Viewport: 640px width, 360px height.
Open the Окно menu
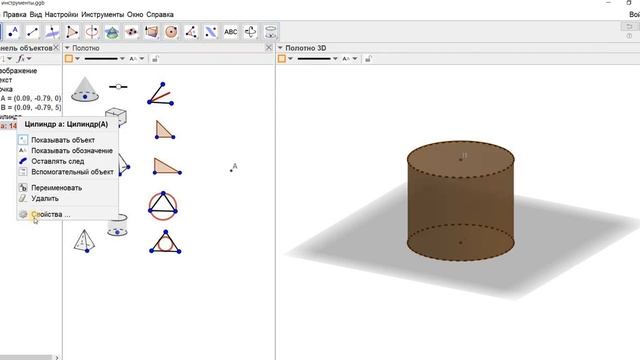(x=135, y=14)
